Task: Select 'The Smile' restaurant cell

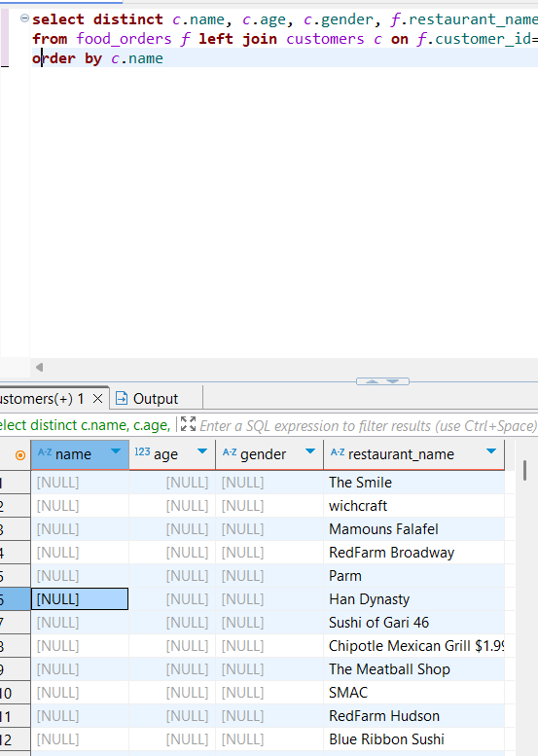Action: 414,483
